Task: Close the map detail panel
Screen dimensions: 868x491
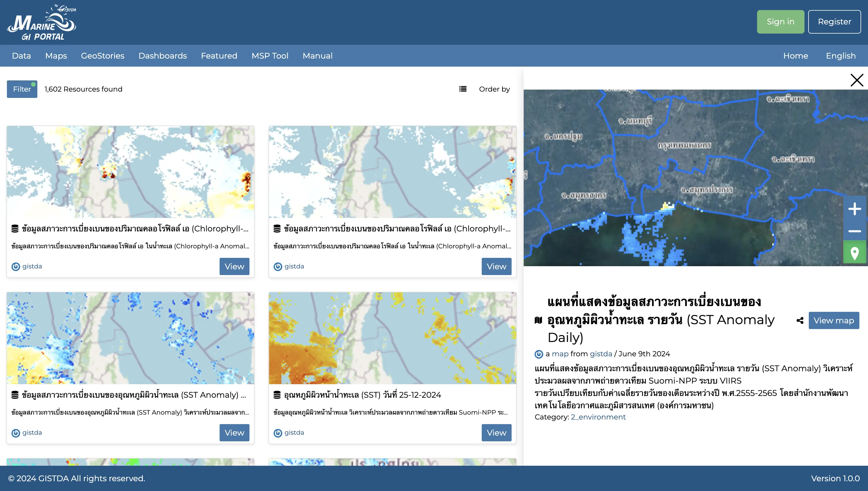Action: point(857,80)
